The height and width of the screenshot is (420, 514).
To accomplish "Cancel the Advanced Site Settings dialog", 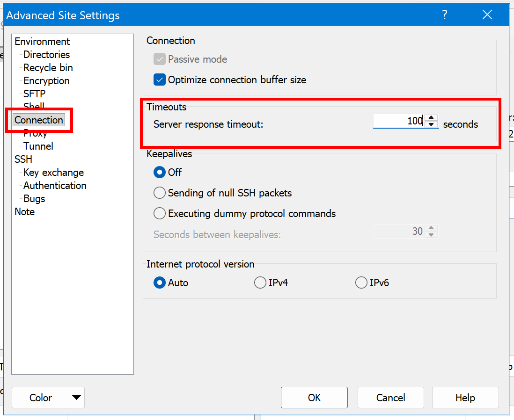I will [x=390, y=398].
